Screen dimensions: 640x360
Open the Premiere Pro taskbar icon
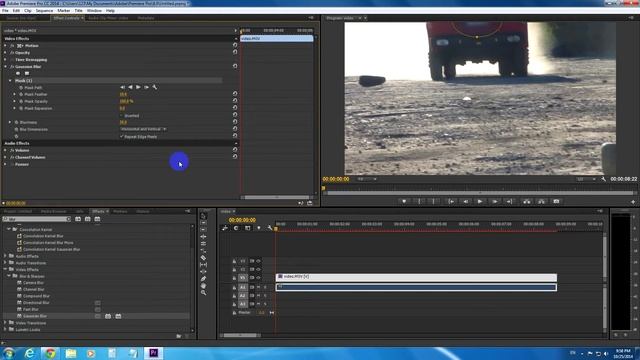[153, 353]
